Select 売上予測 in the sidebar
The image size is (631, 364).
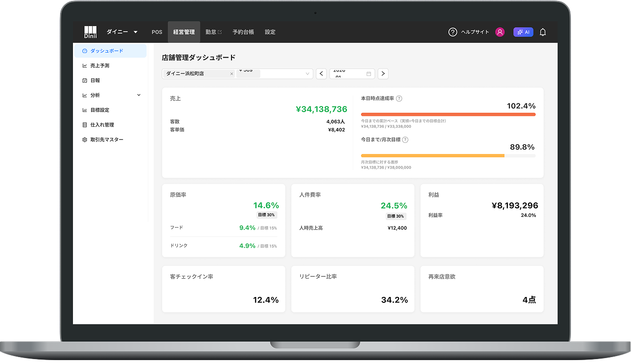click(100, 66)
